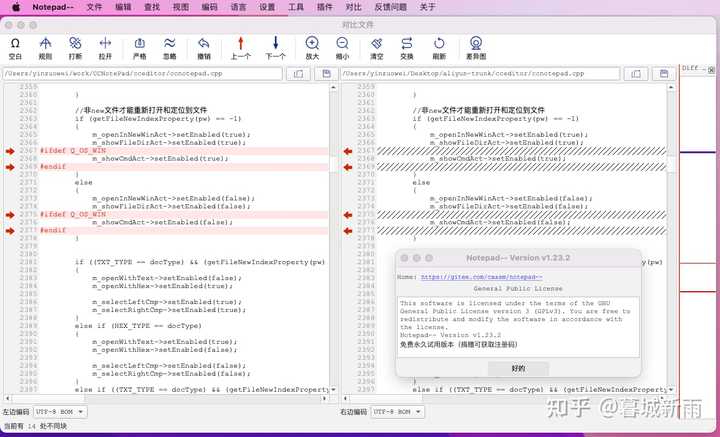
Task: Click the 打断 break-link toolbar icon
Action: [x=75, y=48]
